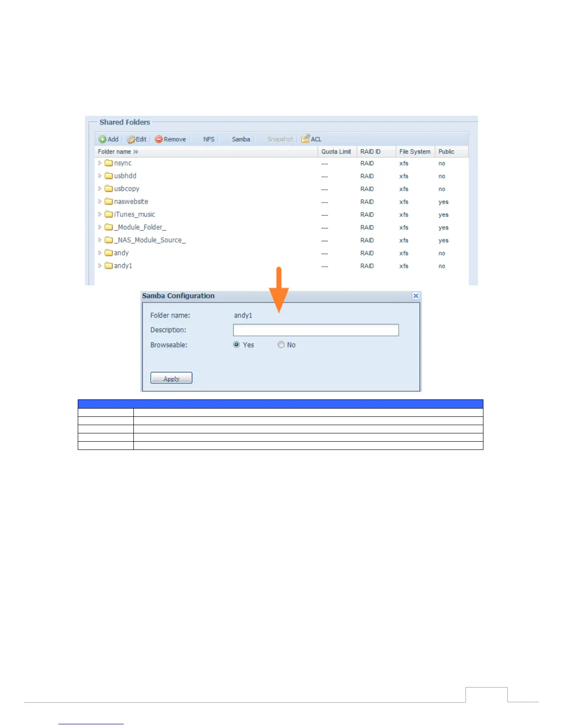Click the File System column header

(x=415, y=152)
